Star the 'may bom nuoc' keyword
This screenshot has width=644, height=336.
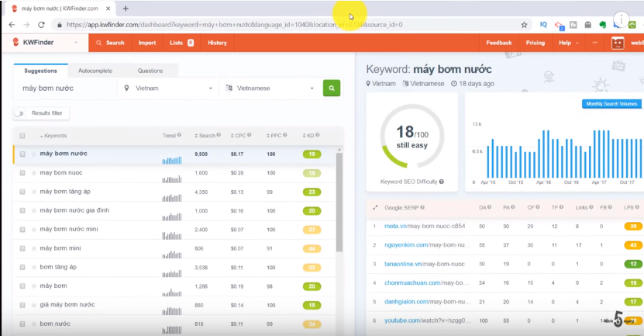click(x=33, y=173)
